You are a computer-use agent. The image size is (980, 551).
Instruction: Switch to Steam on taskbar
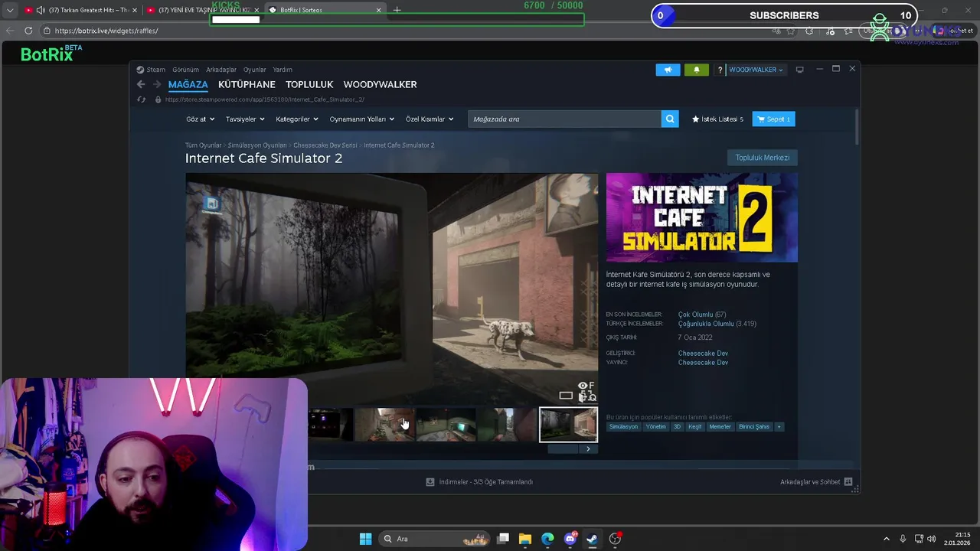coord(592,539)
